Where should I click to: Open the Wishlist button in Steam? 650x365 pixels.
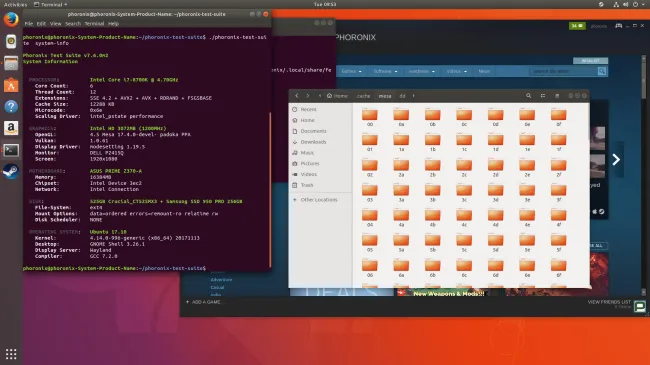590,61
